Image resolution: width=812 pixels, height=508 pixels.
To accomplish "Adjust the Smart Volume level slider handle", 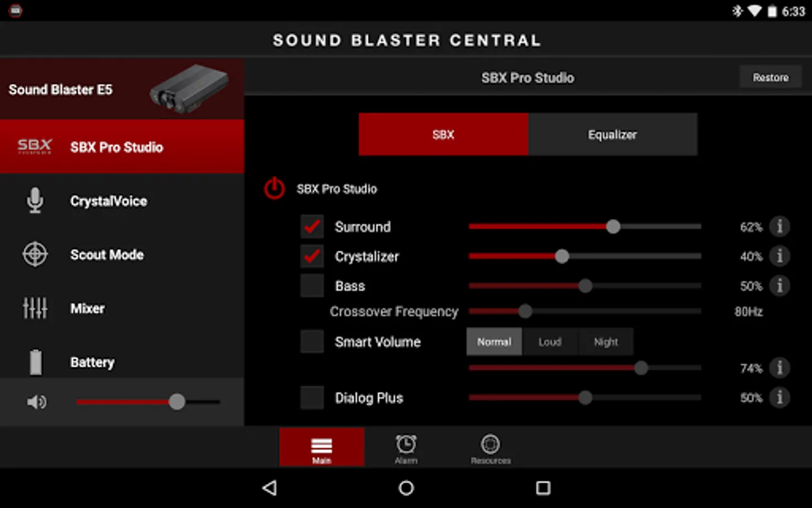I will (641, 368).
